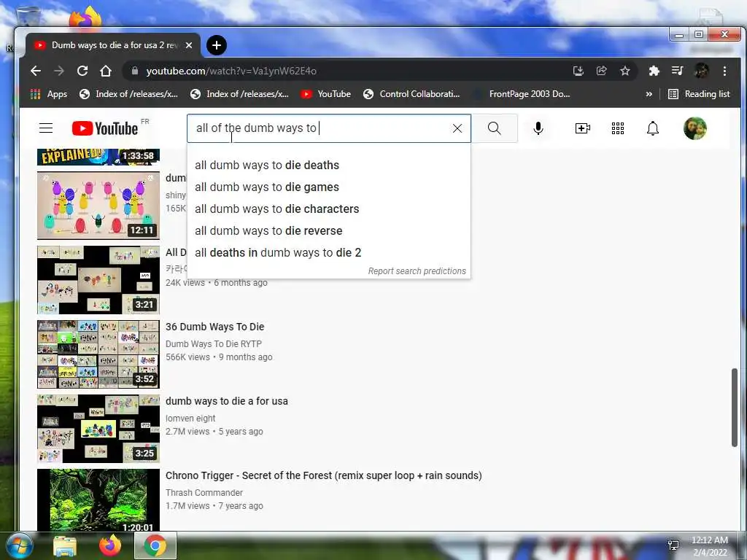Click 'Report search predictions'
This screenshot has width=747, height=560.
pyautogui.click(x=417, y=271)
